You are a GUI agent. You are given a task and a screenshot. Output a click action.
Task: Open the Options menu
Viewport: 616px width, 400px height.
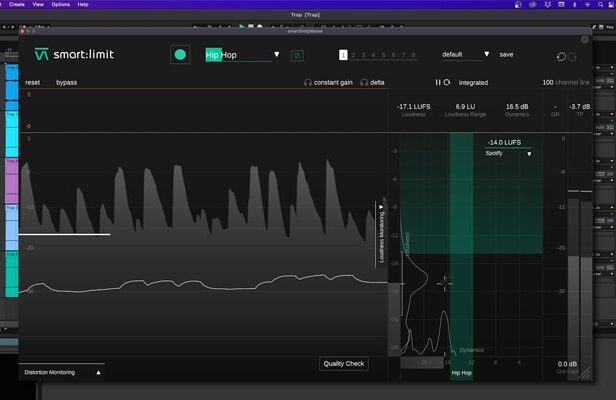pos(60,4)
